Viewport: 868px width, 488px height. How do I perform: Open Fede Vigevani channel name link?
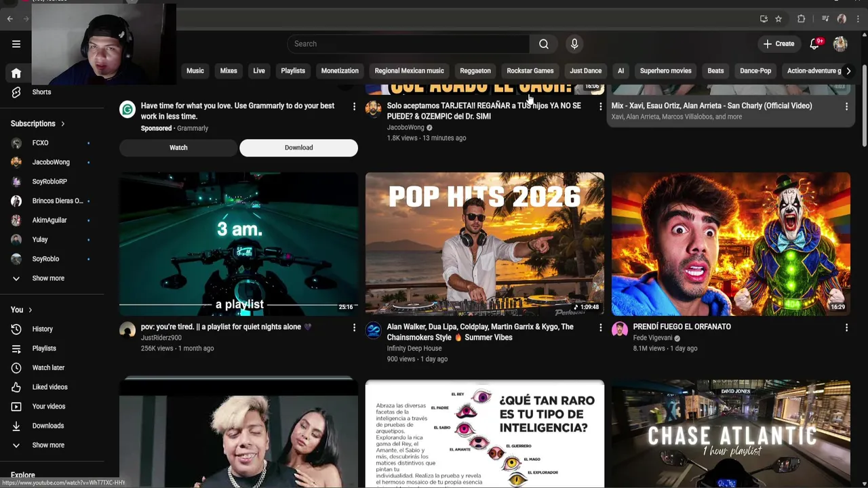(x=652, y=338)
